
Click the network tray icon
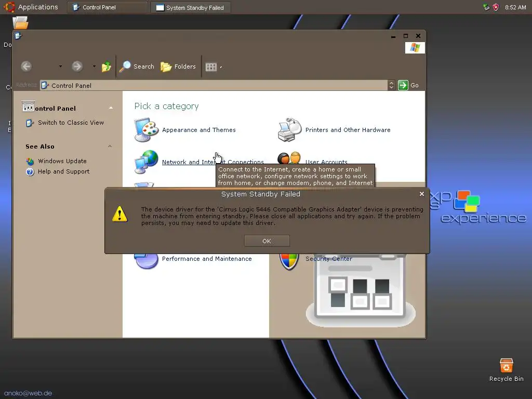486,7
